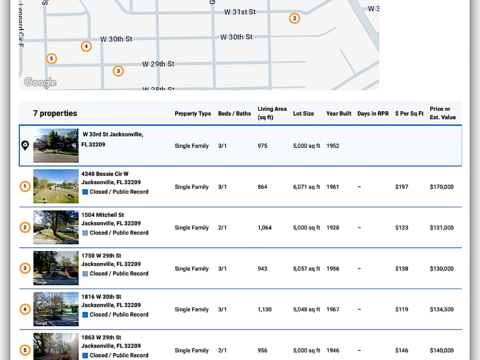This screenshot has width=480, height=360.
Task: Click the subject property pin icon
Action: pyautogui.click(x=25, y=145)
